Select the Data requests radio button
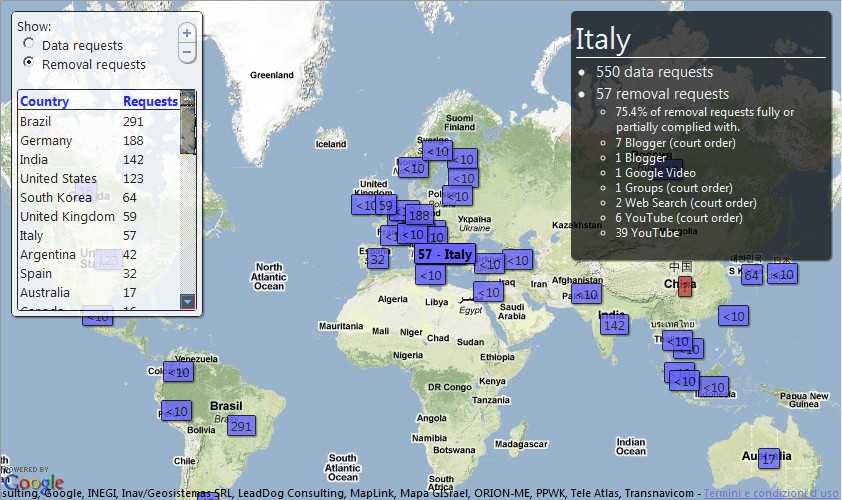842x500 pixels. (28, 45)
